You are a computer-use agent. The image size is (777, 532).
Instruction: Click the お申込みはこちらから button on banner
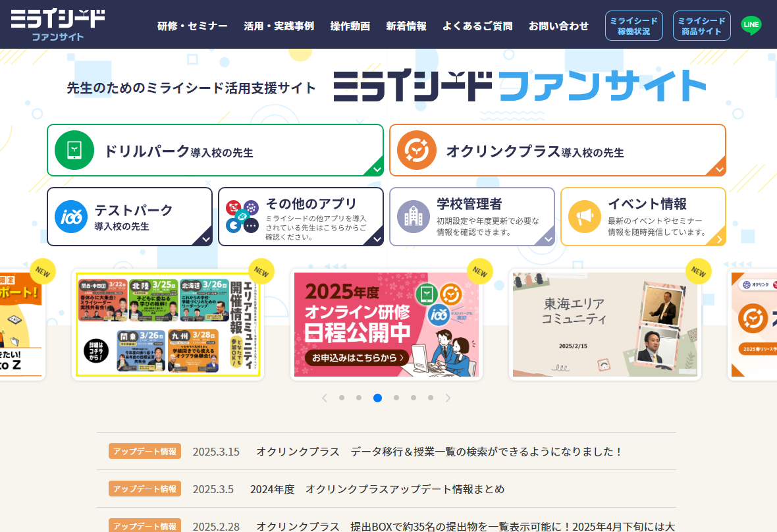[358, 357]
